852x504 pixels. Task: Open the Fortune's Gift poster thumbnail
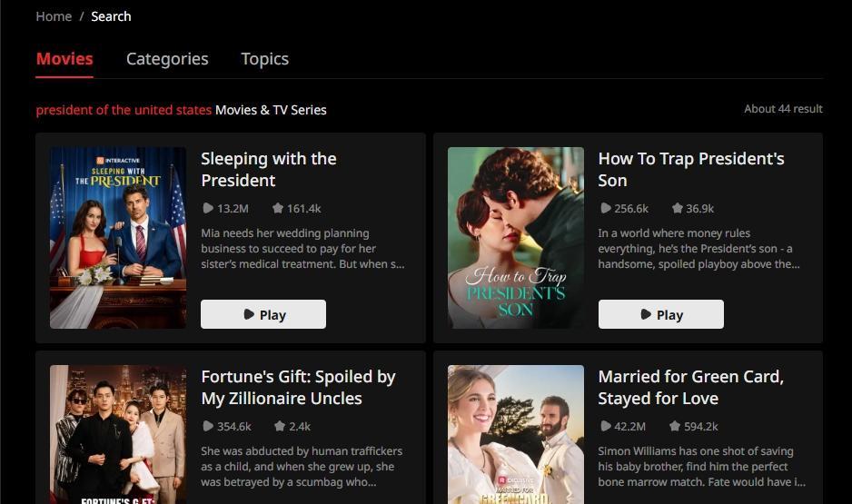(118, 434)
